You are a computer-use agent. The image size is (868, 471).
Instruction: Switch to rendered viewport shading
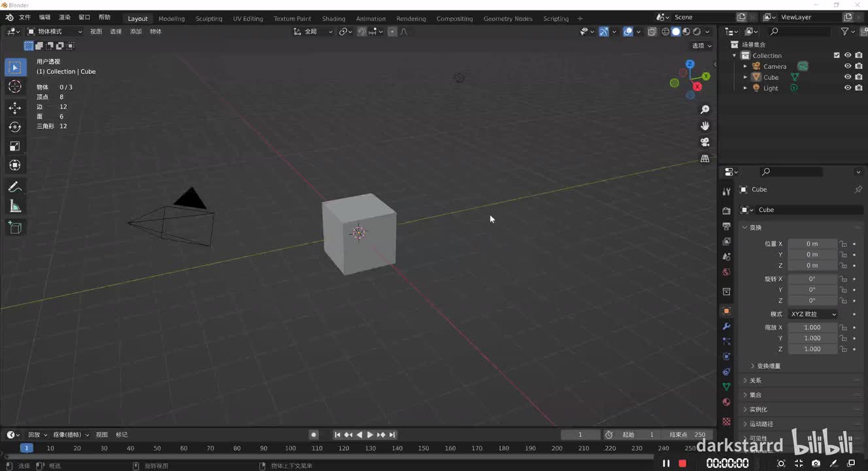coord(697,31)
